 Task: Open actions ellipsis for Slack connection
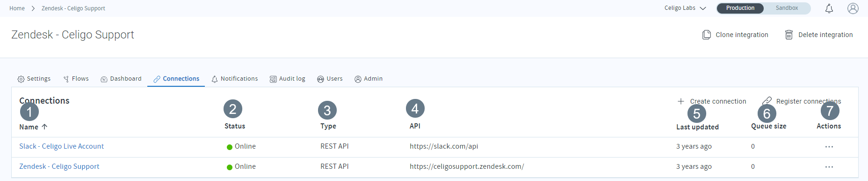(x=829, y=147)
